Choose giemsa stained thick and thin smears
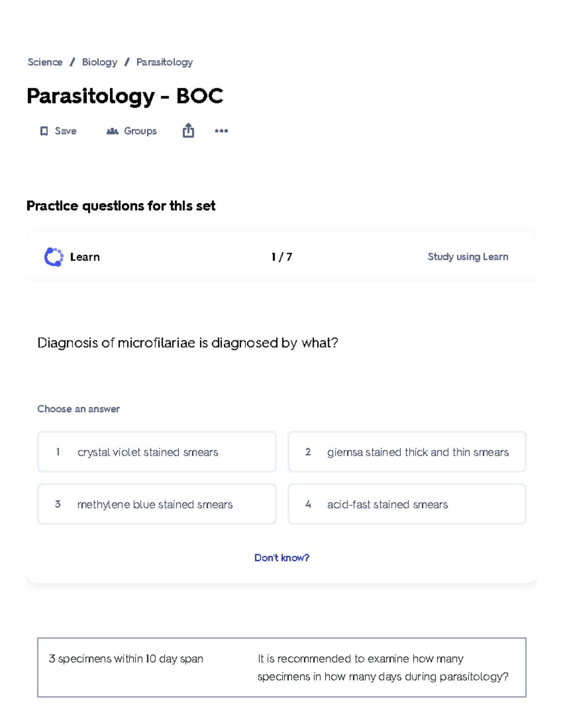The height and width of the screenshot is (728, 563). click(x=406, y=452)
